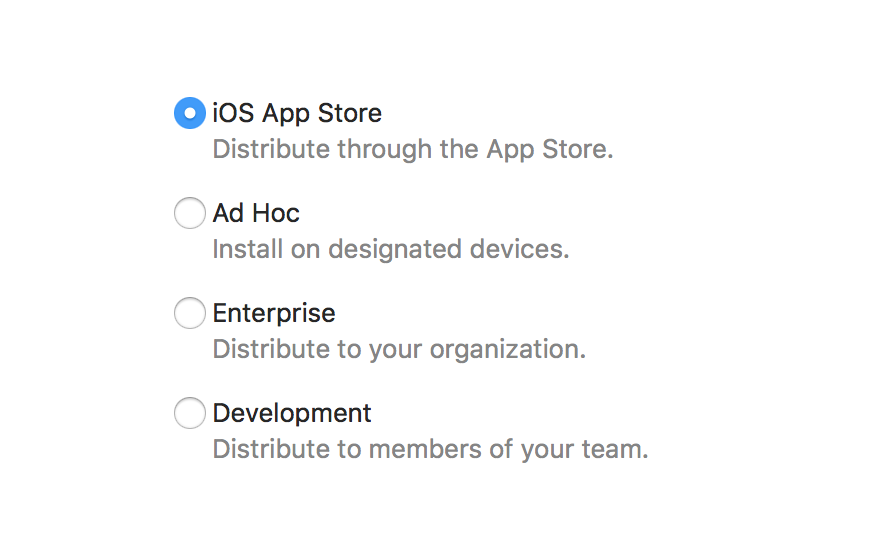This screenshot has height=548, width=882.
Task: Select the Development radio button
Action: pyautogui.click(x=190, y=413)
